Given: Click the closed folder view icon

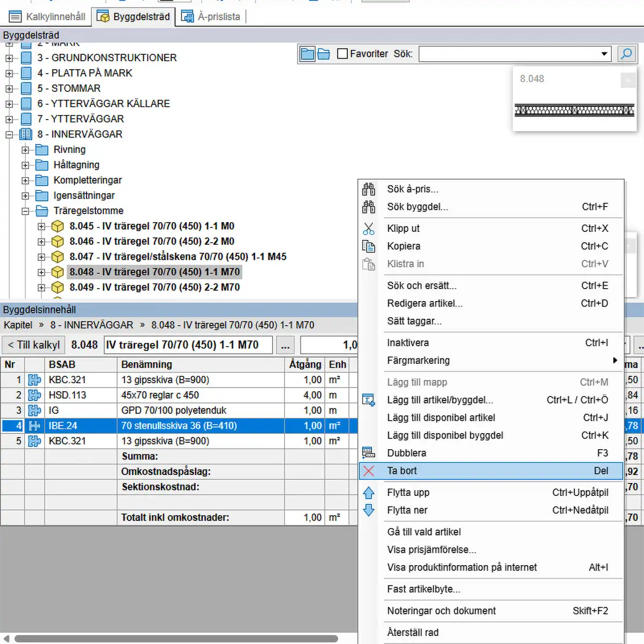Looking at the screenshot, I should click(x=308, y=54).
